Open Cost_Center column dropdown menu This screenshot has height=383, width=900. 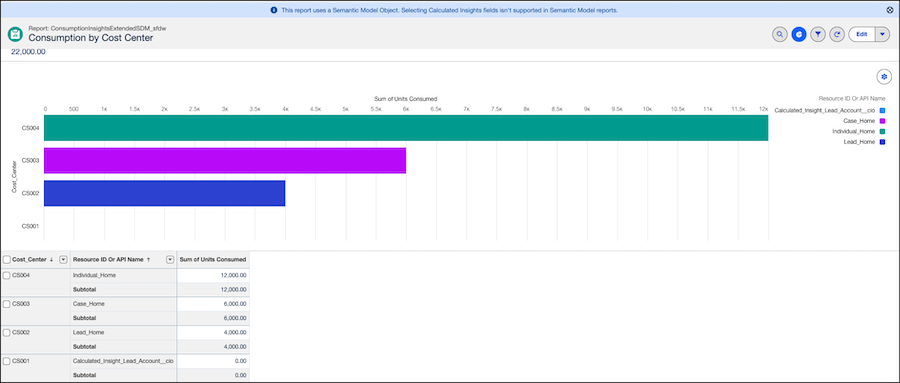tap(63, 260)
